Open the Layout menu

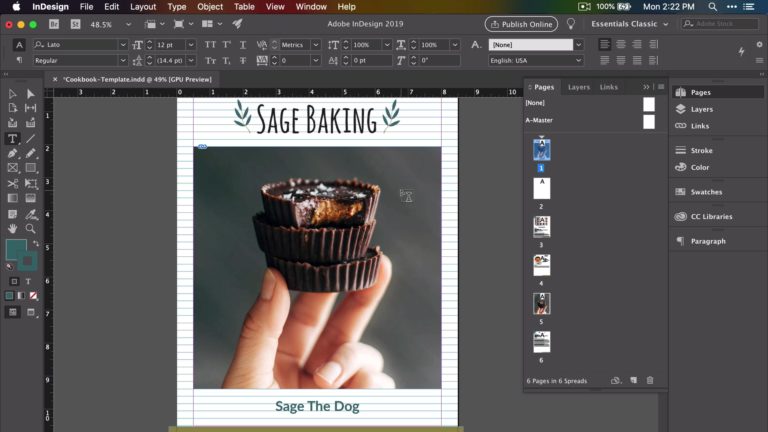[143, 7]
